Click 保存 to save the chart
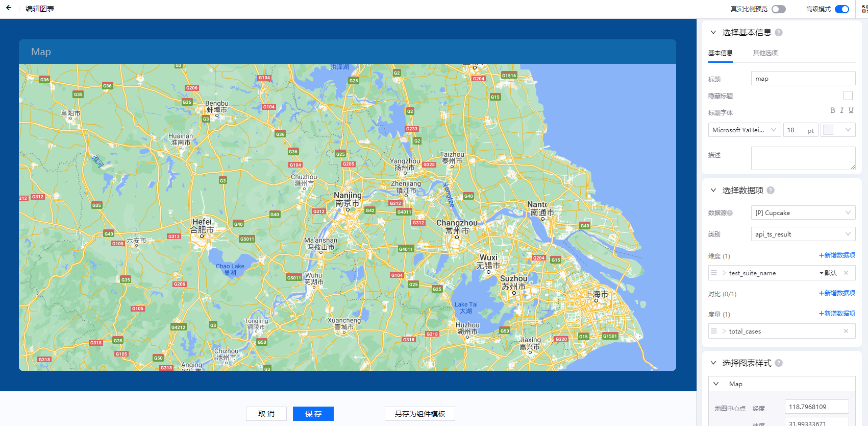This screenshot has height=426, width=868. (x=313, y=414)
